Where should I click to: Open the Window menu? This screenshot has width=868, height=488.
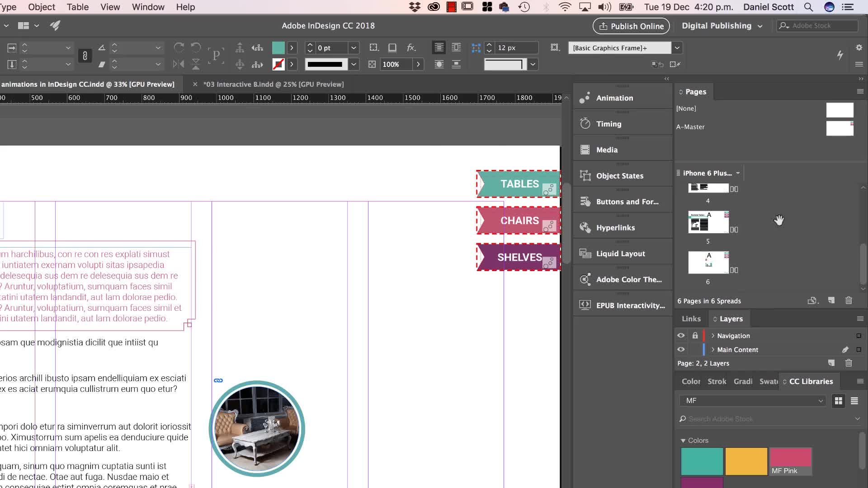(x=148, y=7)
